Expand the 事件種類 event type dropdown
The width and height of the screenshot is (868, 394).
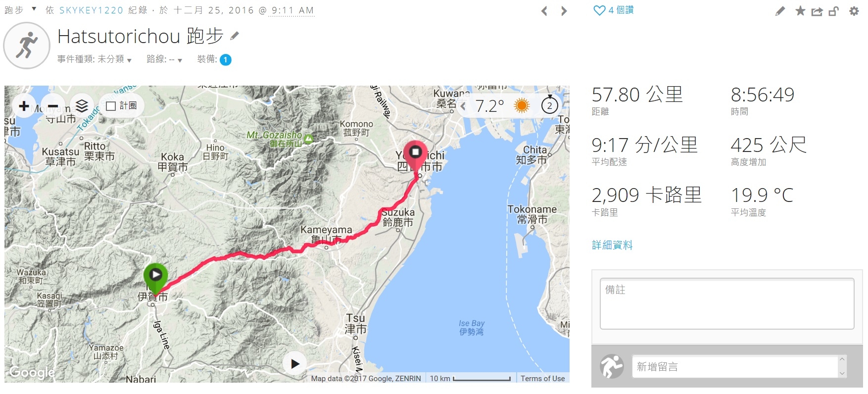click(x=94, y=59)
